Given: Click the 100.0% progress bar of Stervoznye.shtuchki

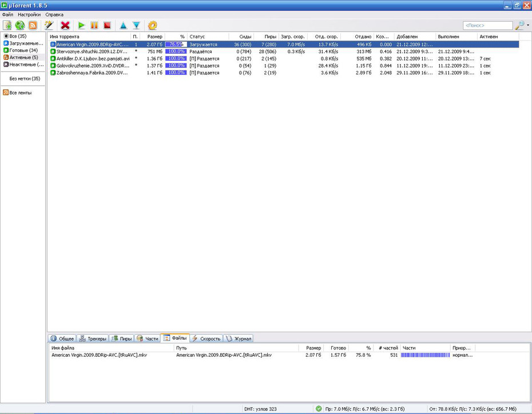Looking at the screenshot, I should pos(176,51).
